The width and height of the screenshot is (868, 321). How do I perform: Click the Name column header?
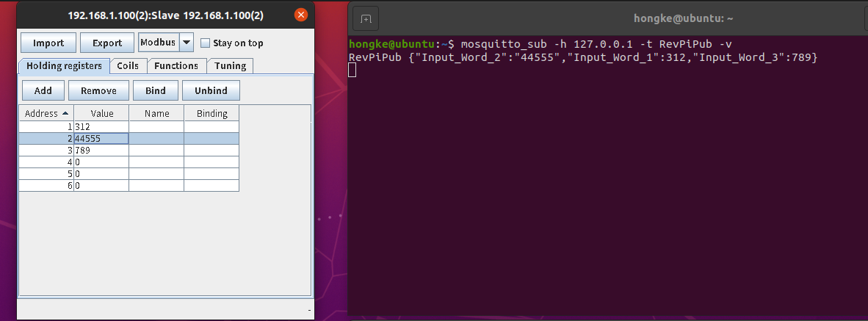[x=156, y=113]
